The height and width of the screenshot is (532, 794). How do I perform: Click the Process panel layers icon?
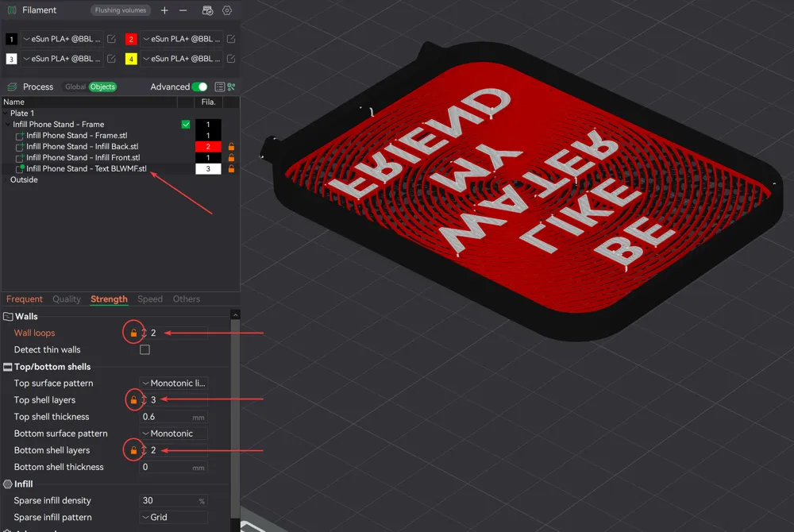pos(12,87)
